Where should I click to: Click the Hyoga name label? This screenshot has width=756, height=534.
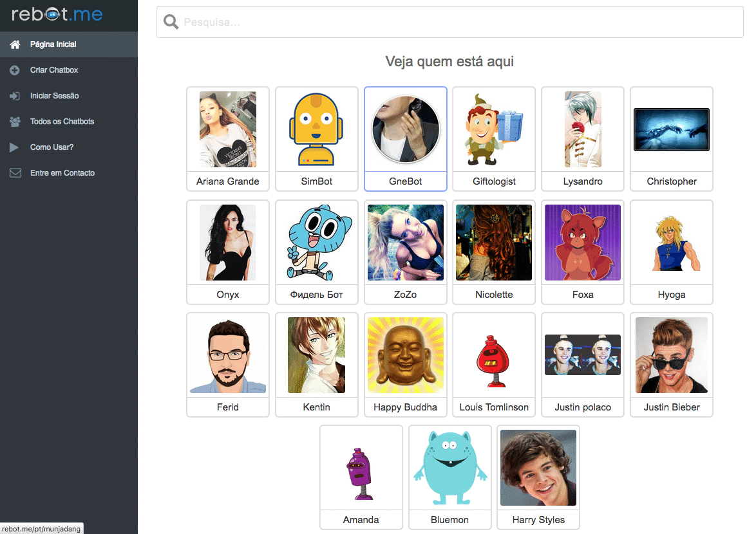(671, 294)
